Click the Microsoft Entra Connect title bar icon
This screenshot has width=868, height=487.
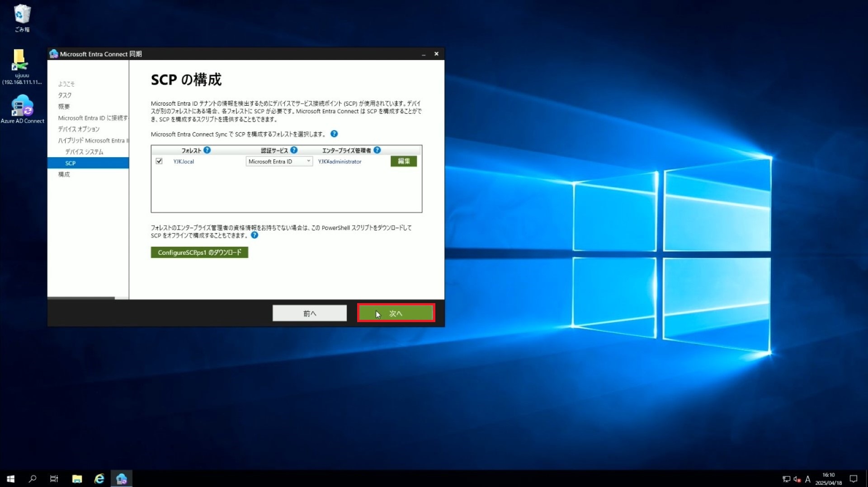(53, 54)
